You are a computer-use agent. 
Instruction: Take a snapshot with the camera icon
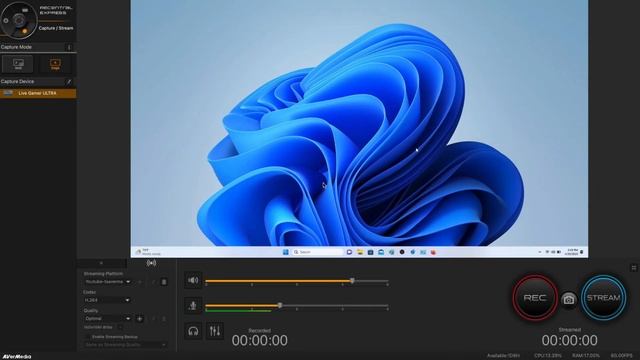[x=569, y=300]
